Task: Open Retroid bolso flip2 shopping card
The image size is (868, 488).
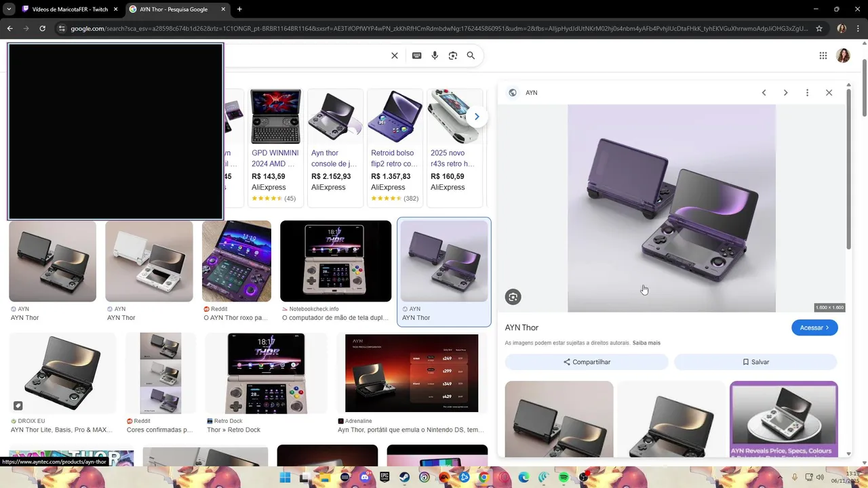Action: [x=395, y=148]
